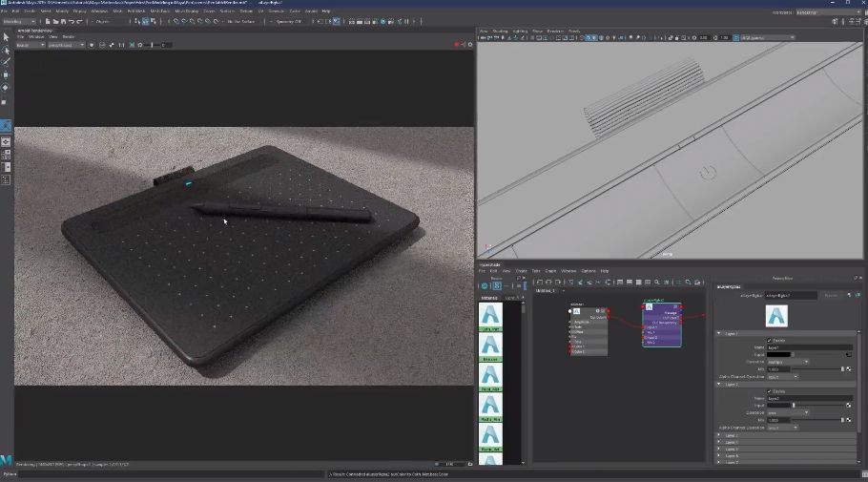Activate the Rotate tool in toolbox

click(x=6, y=88)
